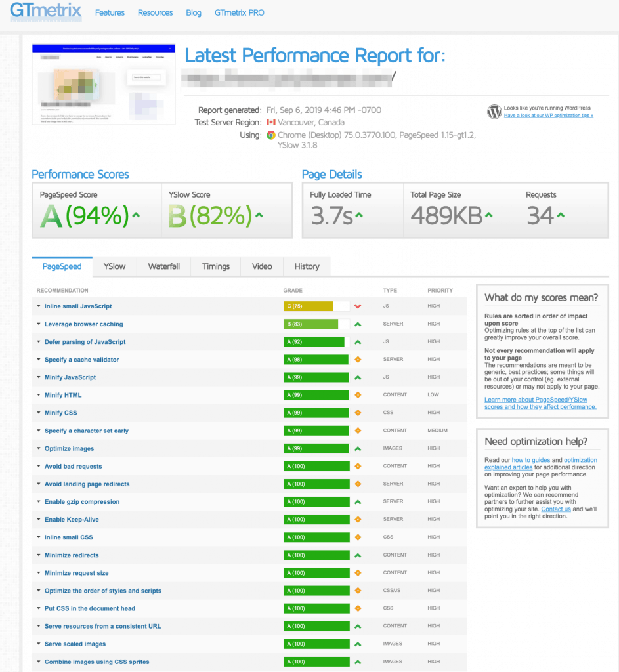Expand the Minify JavaScript recommendation

click(39, 377)
